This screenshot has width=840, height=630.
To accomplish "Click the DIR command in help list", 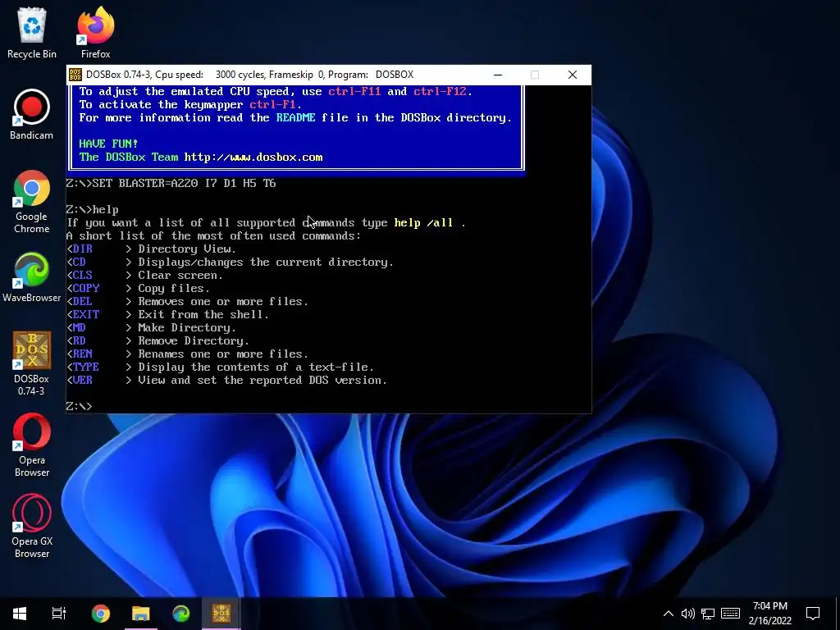I will [x=83, y=249].
